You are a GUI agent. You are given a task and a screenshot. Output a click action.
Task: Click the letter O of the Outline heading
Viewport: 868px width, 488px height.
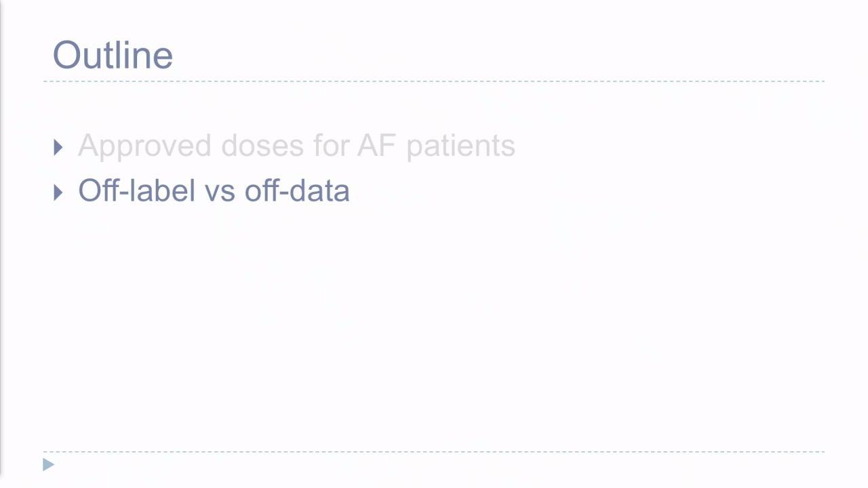(x=66, y=55)
